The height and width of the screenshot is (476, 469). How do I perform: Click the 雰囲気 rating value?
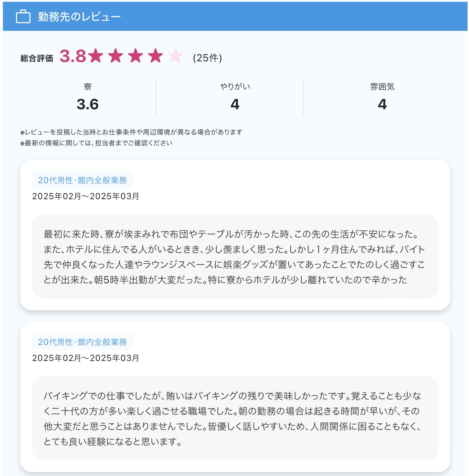[382, 104]
